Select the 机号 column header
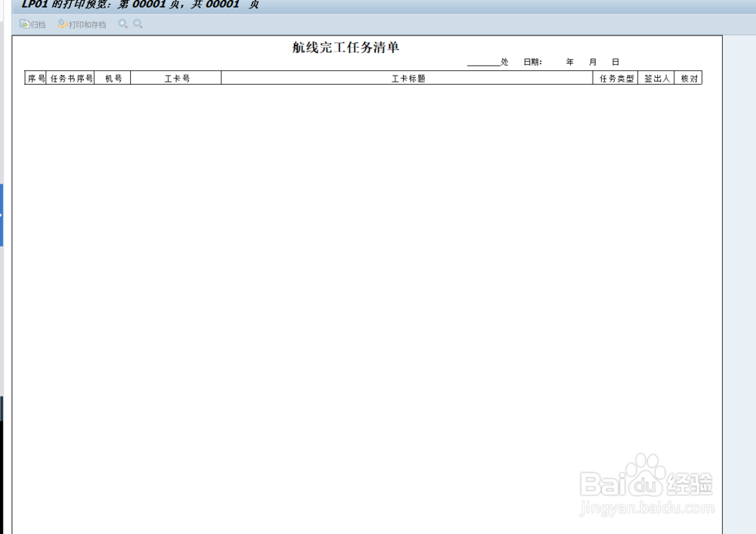The height and width of the screenshot is (534, 756). tap(113, 77)
